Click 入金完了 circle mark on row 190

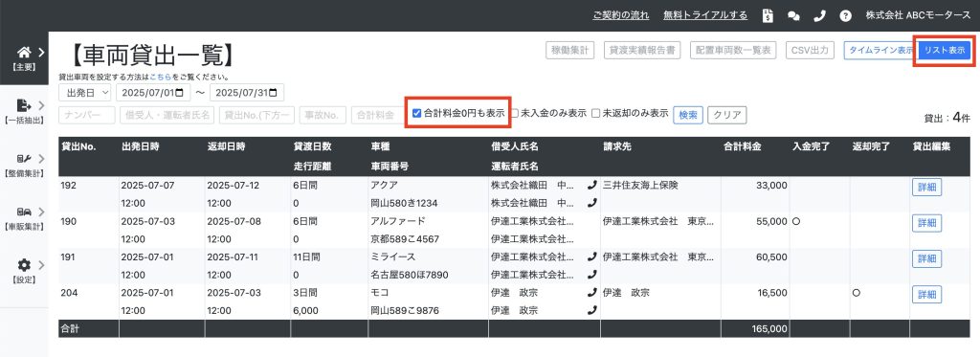[796, 221]
